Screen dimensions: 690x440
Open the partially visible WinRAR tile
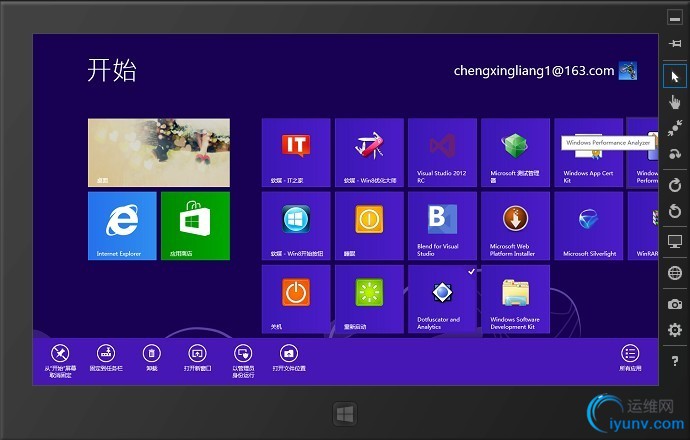pyautogui.click(x=643, y=226)
